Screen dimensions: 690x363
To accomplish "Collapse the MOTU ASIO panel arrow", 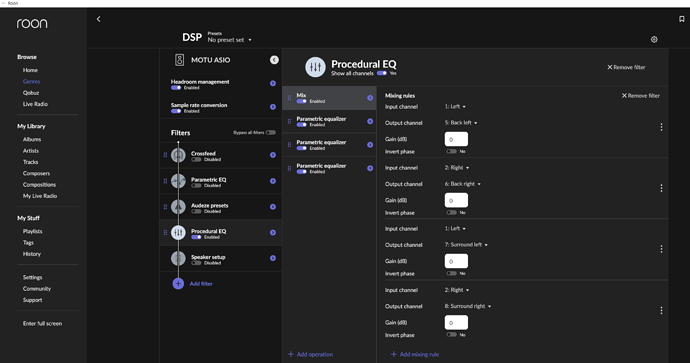I will [274, 60].
